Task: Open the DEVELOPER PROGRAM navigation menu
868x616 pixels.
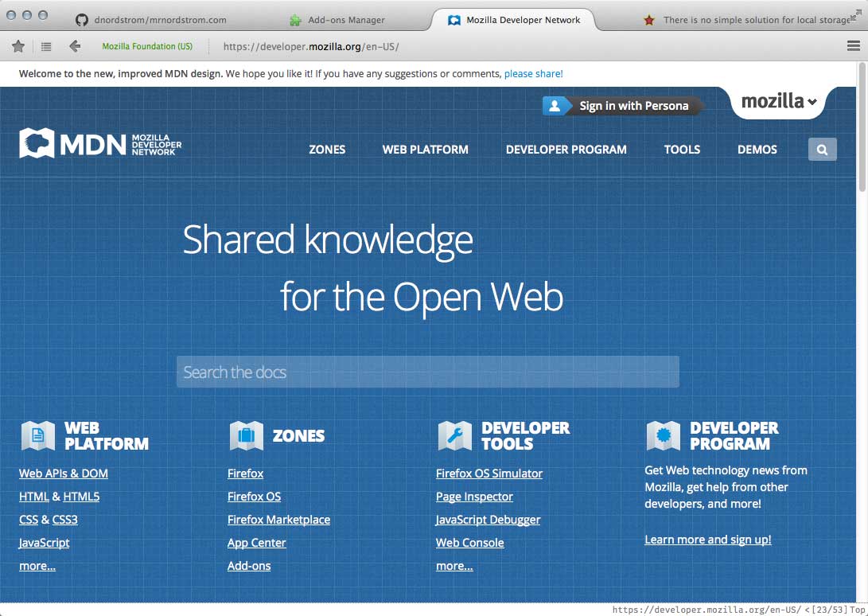Action: click(x=566, y=149)
